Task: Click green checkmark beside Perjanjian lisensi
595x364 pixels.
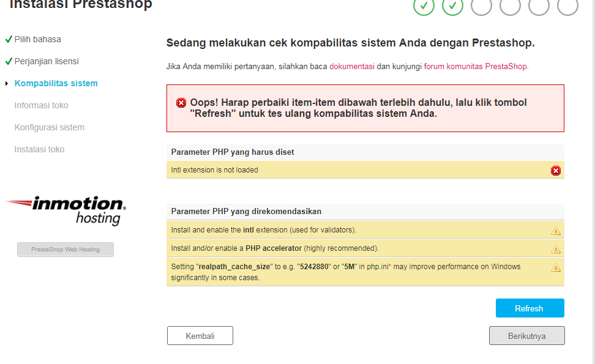Action: click(9, 61)
